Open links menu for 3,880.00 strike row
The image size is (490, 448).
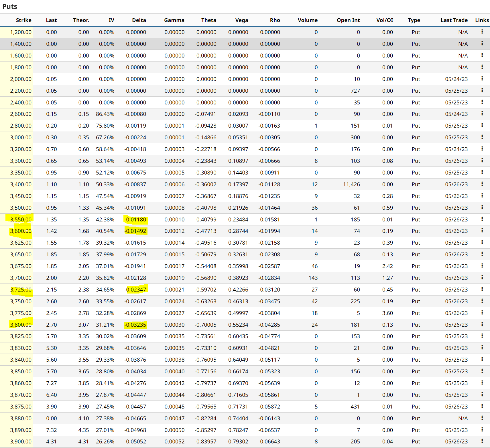click(482, 418)
